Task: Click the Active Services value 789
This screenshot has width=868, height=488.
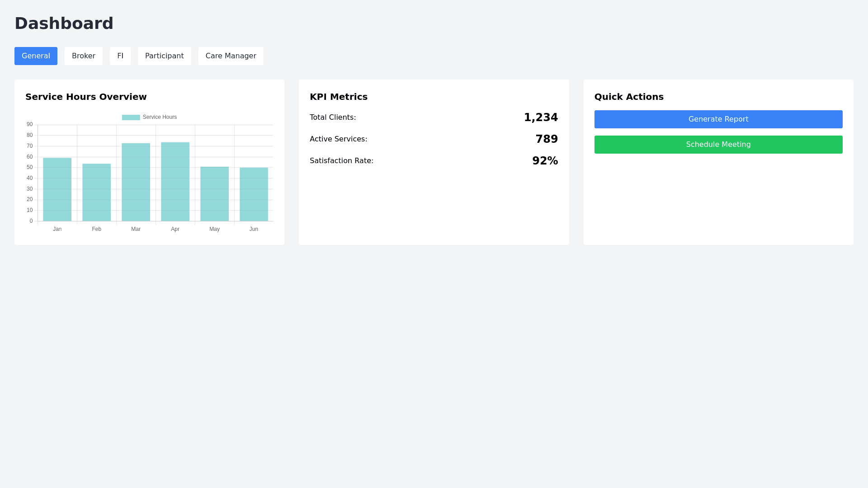Action: click(547, 139)
